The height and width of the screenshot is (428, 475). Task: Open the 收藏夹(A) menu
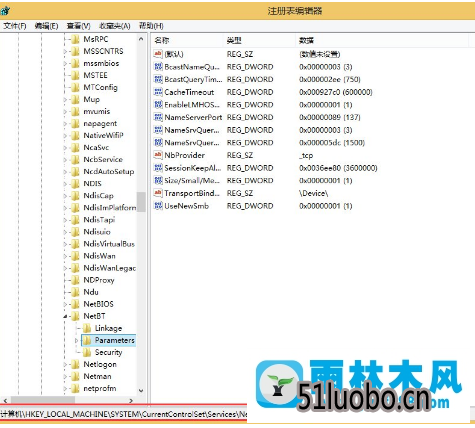pos(115,26)
